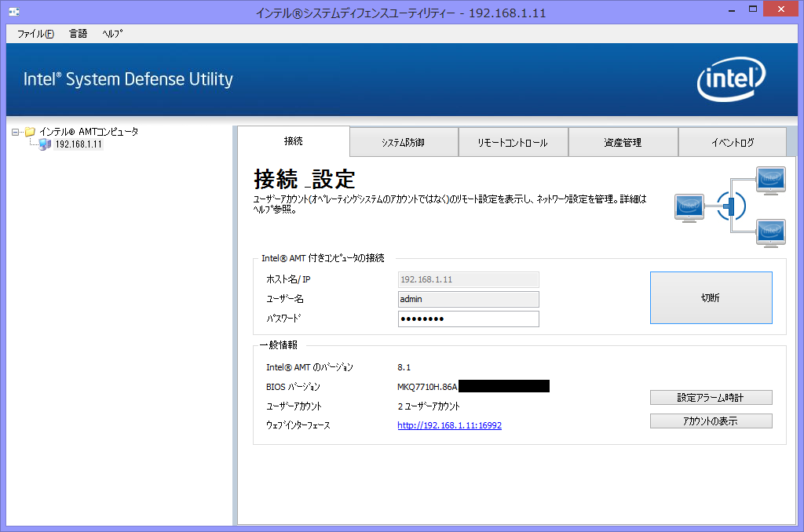This screenshot has width=804, height=532.
Task: Click the 設定アラーム時計 button
Action: point(711,397)
